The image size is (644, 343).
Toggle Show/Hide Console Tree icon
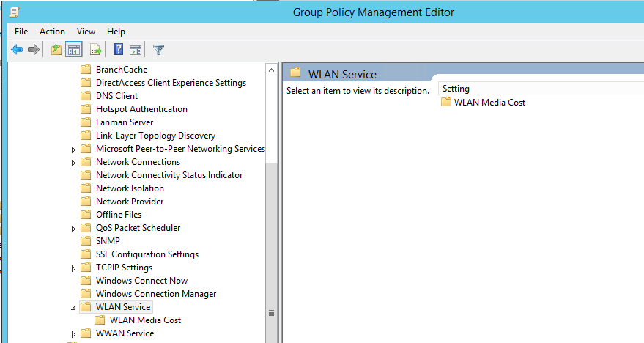coord(74,50)
